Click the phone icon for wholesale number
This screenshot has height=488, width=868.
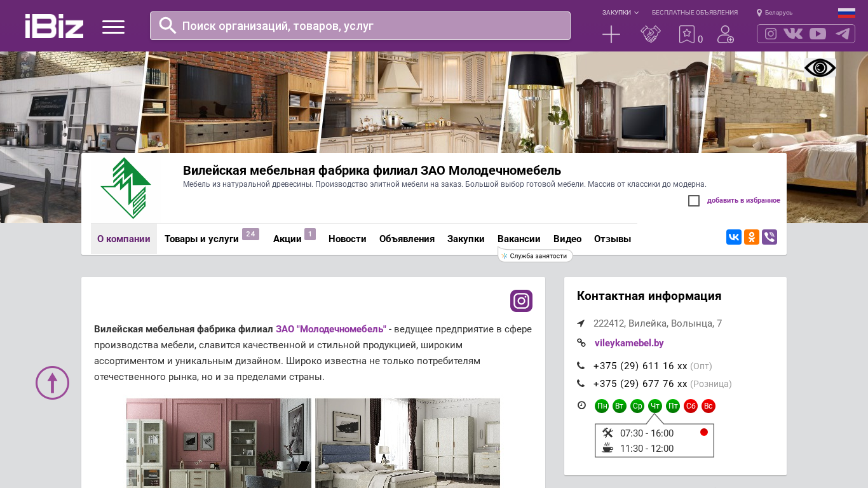(x=581, y=365)
